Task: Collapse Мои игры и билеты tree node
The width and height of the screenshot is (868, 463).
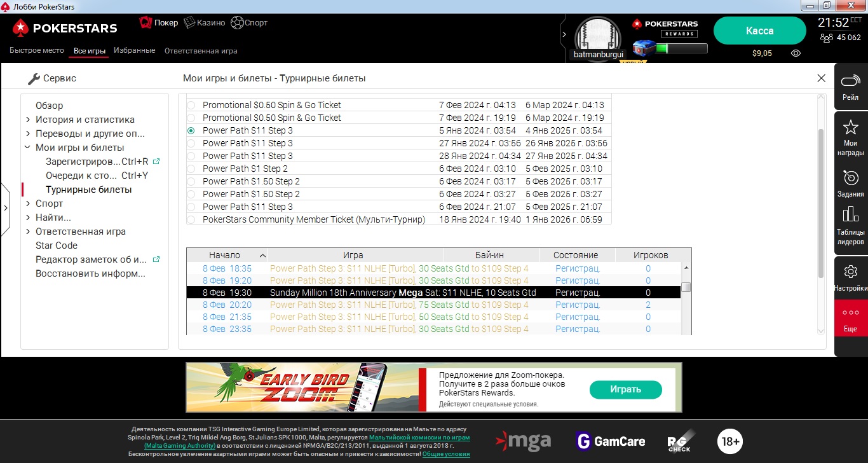Action: click(x=28, y=148)
